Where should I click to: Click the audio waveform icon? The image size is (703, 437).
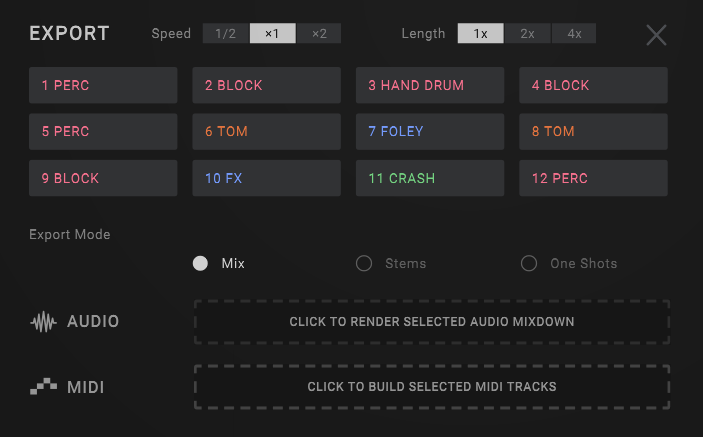click(44, 322)
